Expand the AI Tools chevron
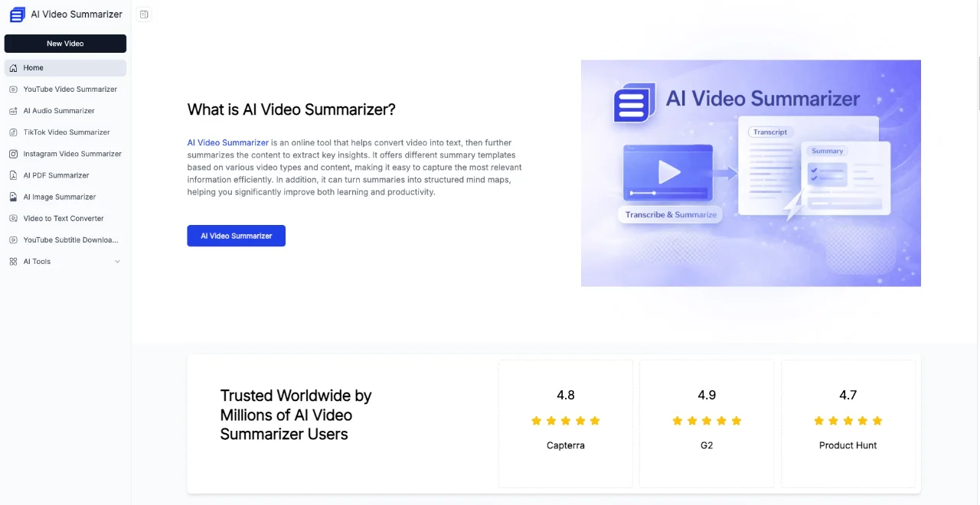The height and width of the screenshot is (505, 980). pyautogui.click(x=117, y=262)
